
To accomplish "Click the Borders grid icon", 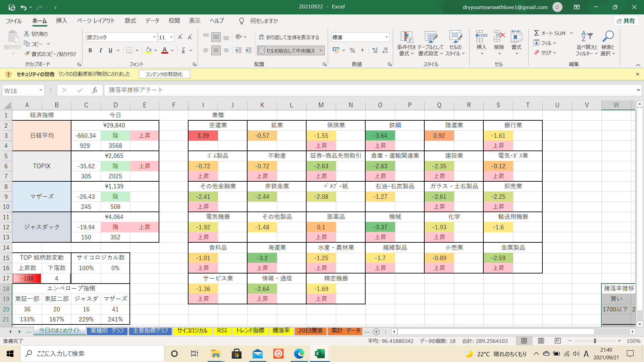I will point(129,50).
